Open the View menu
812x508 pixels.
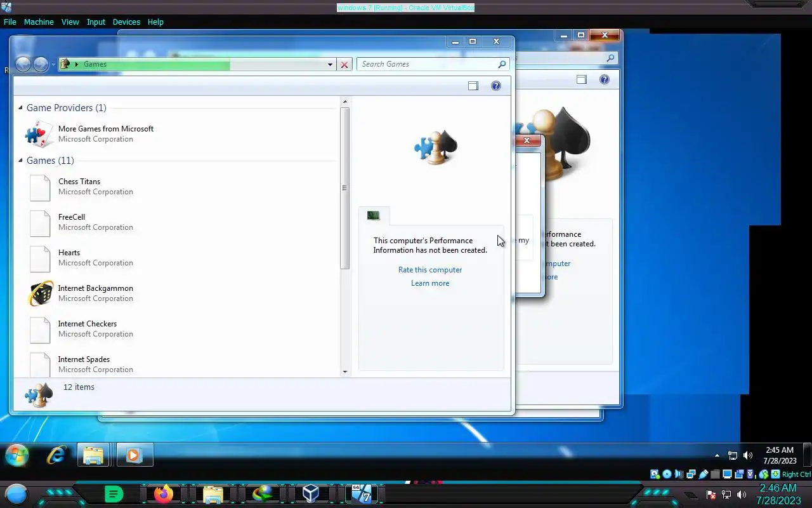(x=70, y=22)
